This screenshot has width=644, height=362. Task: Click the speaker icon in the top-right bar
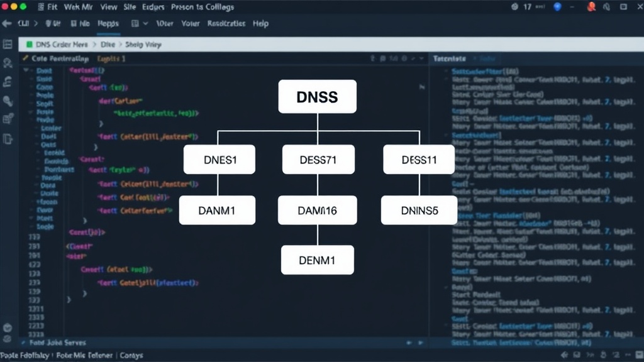click(x=607, y=7)
